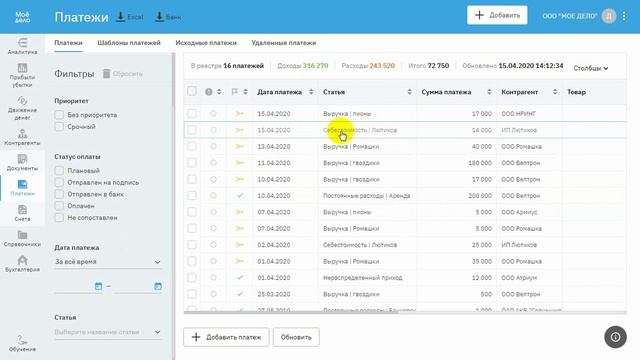The height and width of the screenshot is (360, 640).
Task: Click the info column header icon
Action: 209,92
